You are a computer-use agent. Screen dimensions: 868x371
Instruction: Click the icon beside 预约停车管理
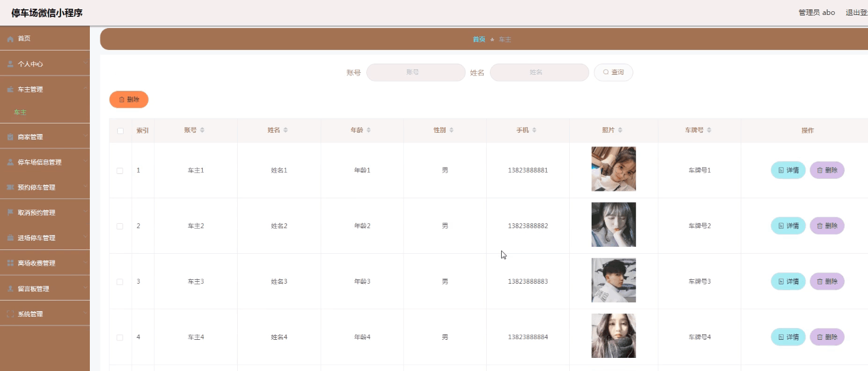tap(10, 188)
